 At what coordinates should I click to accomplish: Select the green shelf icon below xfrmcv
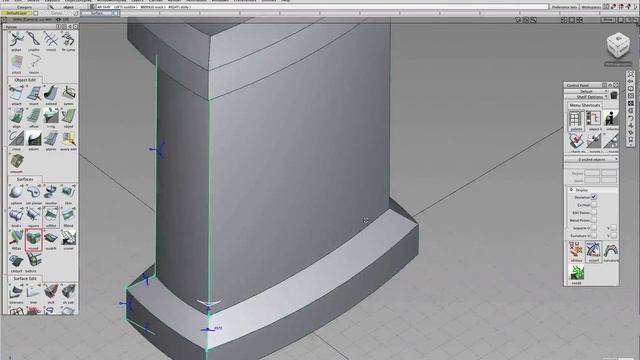pos(576,275)
